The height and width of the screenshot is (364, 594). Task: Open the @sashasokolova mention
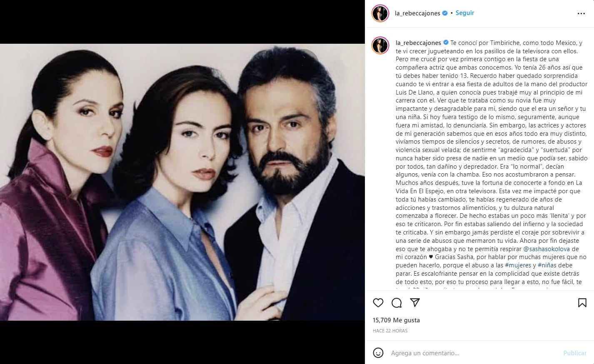point(547,249)
